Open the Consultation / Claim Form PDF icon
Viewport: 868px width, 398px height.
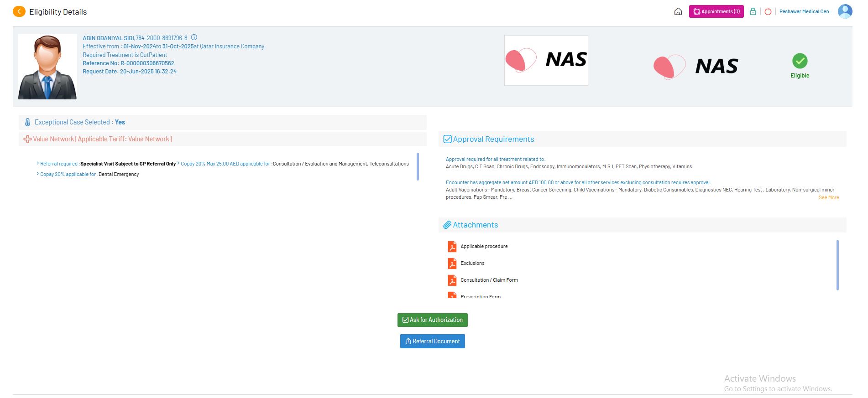[x=452, y=280]
